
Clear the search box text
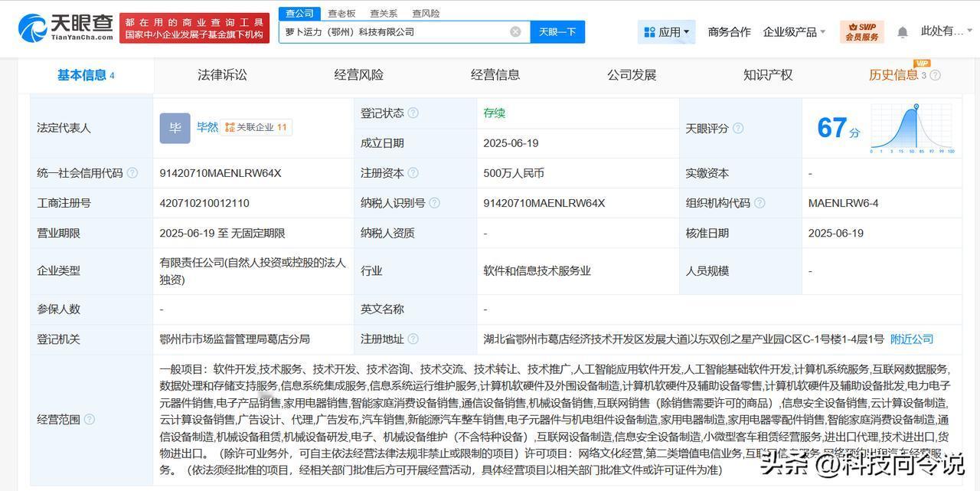click(515, 31)
